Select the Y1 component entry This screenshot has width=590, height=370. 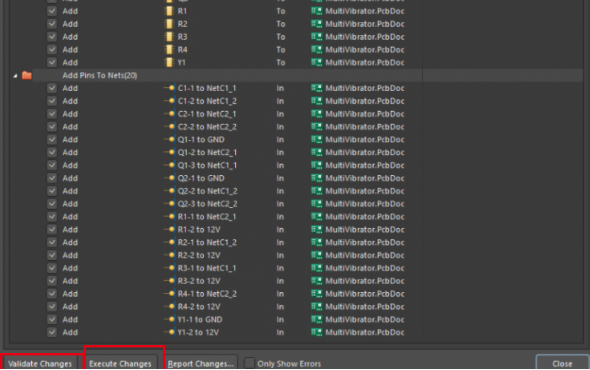181,62
